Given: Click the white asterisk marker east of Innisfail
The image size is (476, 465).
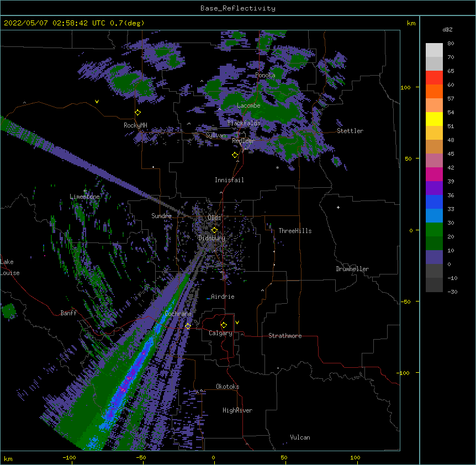Looking at the screenshot, I should 277,168.
